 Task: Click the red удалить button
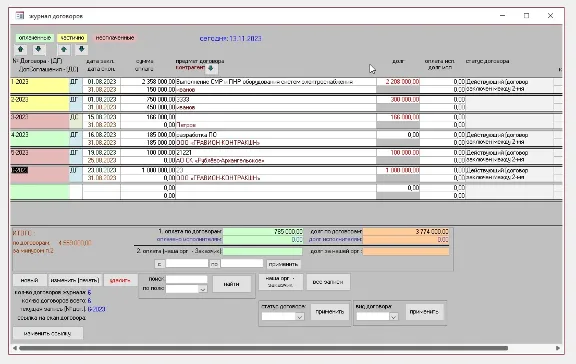tap(120, 280)
